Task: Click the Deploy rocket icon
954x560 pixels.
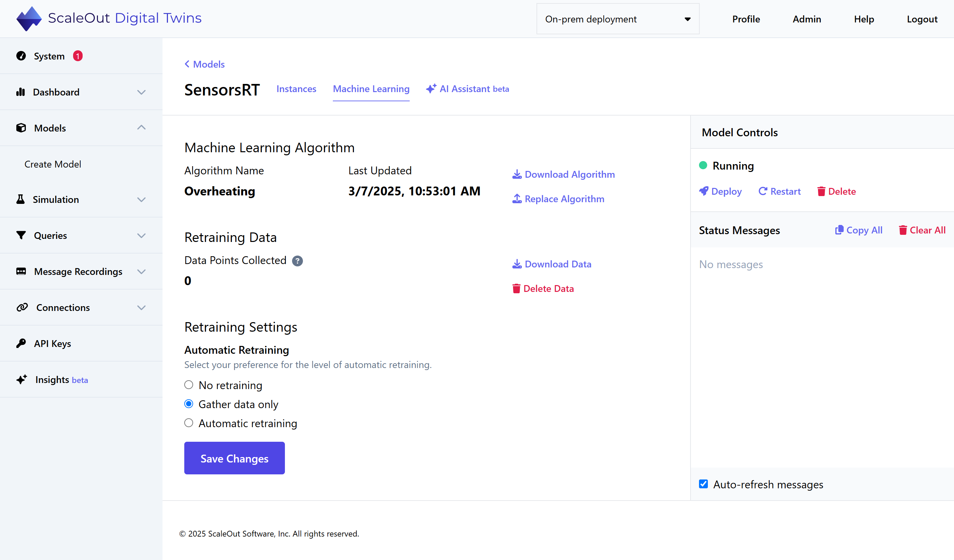Action: (x=704, y=191)
